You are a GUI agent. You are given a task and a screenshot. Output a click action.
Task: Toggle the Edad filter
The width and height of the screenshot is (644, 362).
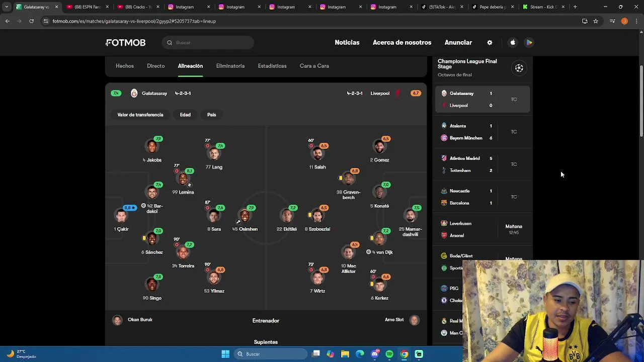(185, 115)
